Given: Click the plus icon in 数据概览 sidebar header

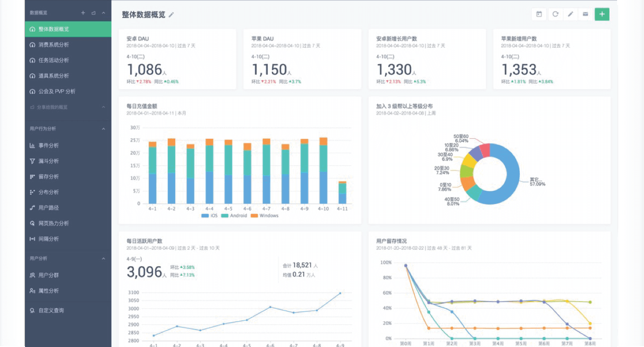Looking at the screenshot, I should [83, 13].
